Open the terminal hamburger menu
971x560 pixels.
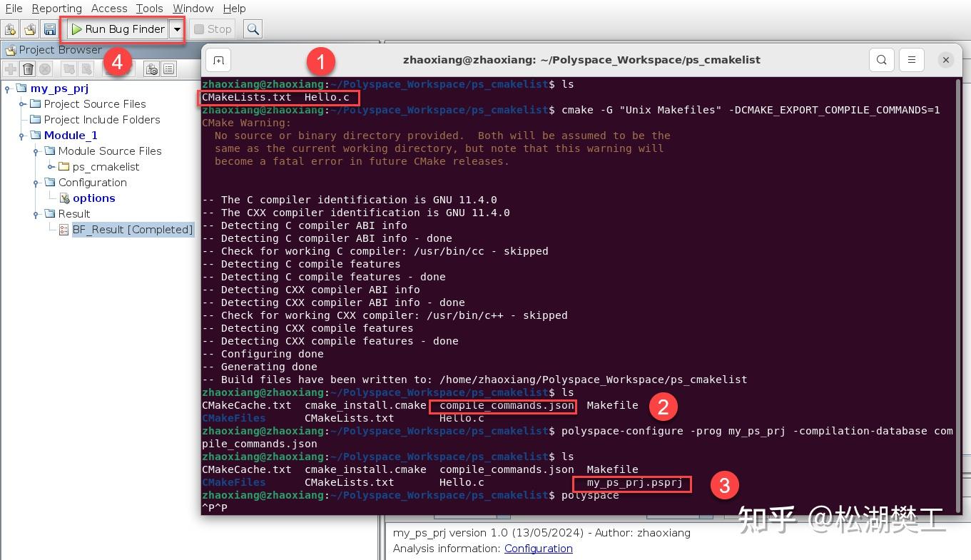[x=912, y=60]
